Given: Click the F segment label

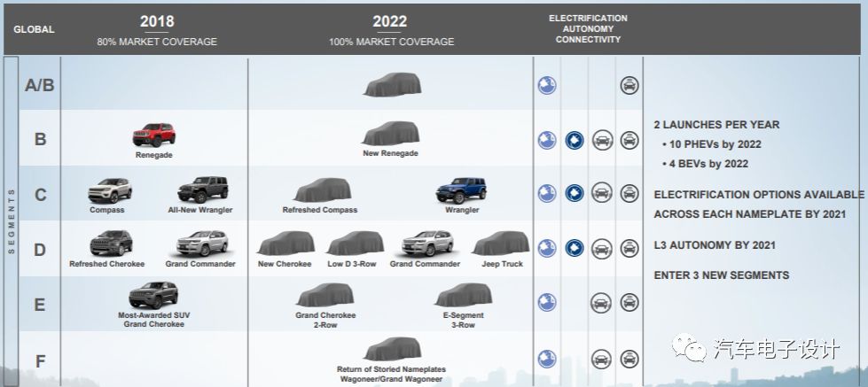Looking at the screenshot, I should coord(40,361).
